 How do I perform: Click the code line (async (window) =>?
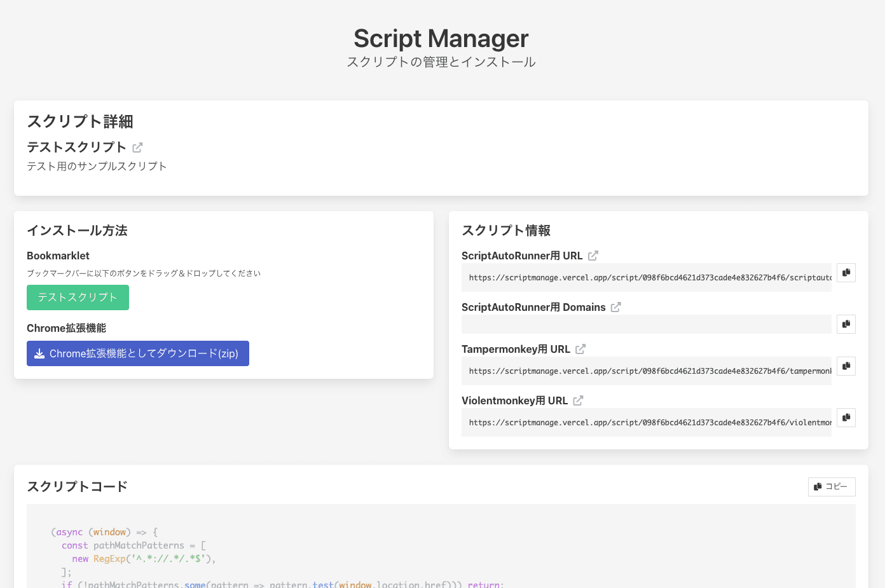coord(104,532)
